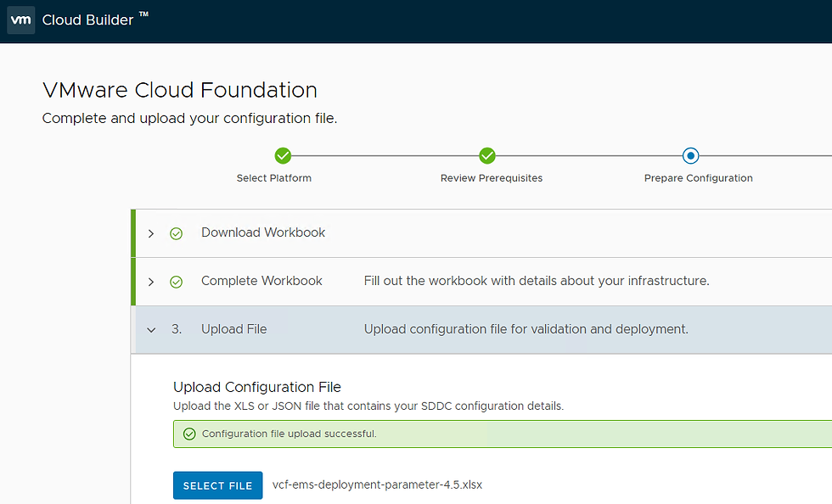Click the Prepare Configuration step label
Image resolution: width=832 pixels, height=504 pixels.
[x=699, y=178]
